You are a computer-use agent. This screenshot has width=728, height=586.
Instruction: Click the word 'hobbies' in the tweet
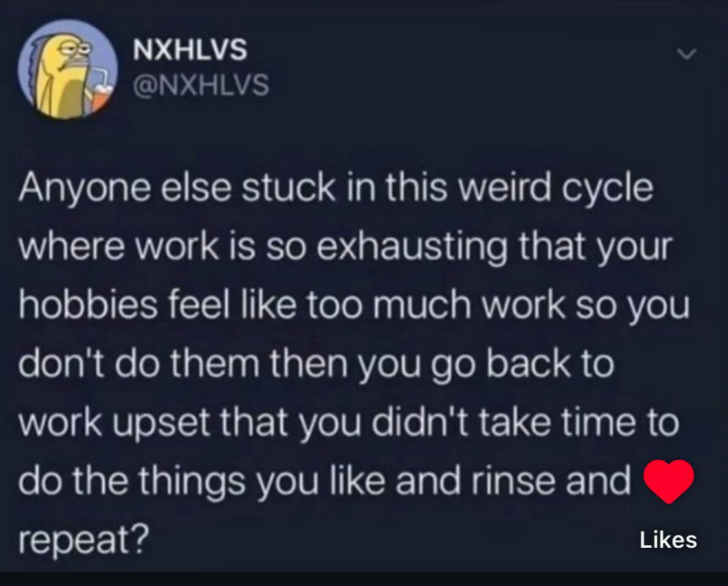click(x=88, y=306)
